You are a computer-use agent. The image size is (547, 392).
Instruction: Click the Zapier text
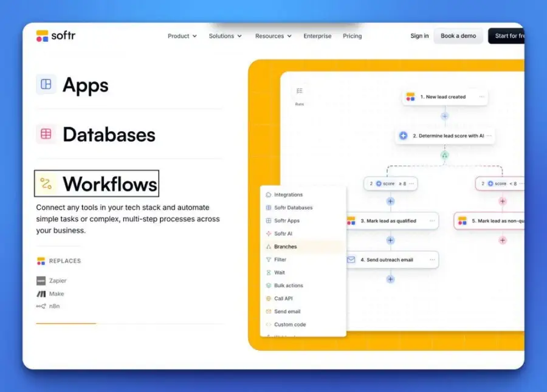point(58,280)
